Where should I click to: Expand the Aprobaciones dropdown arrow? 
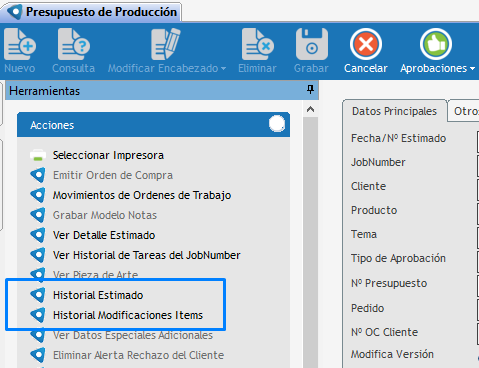coord(472,69)
